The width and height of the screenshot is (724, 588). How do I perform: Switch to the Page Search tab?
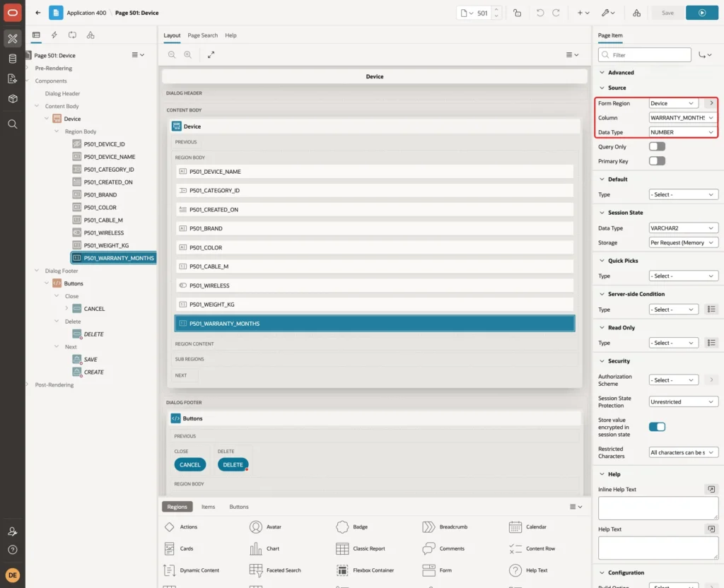[203, 35]
